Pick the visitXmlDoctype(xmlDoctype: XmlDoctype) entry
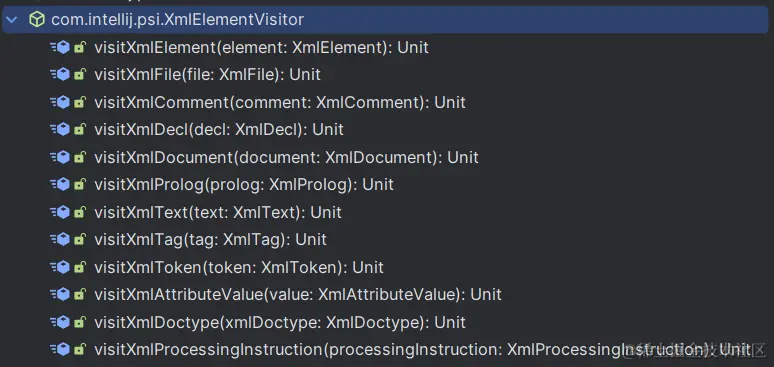This screenshot has height=367, width=774. coord(280,323)
